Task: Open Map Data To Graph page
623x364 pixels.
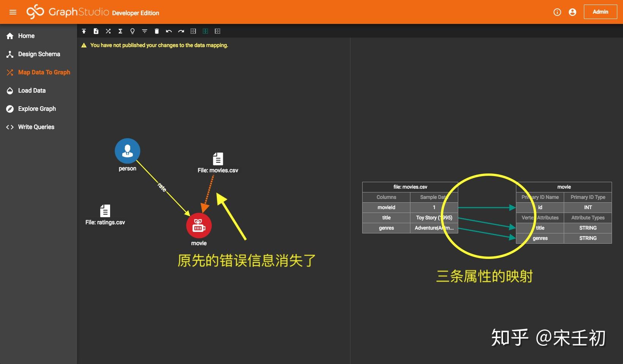Action: pos(38,72)
